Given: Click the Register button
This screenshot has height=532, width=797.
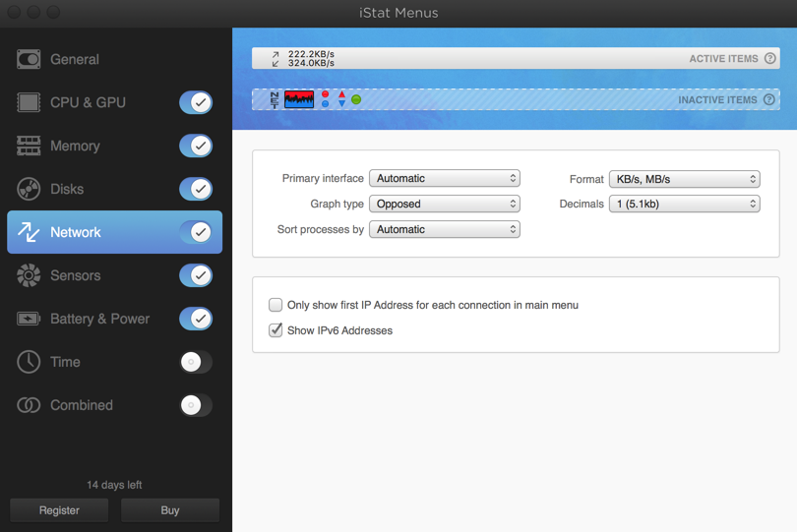Looking at the screenshot, I should (59, 510).
